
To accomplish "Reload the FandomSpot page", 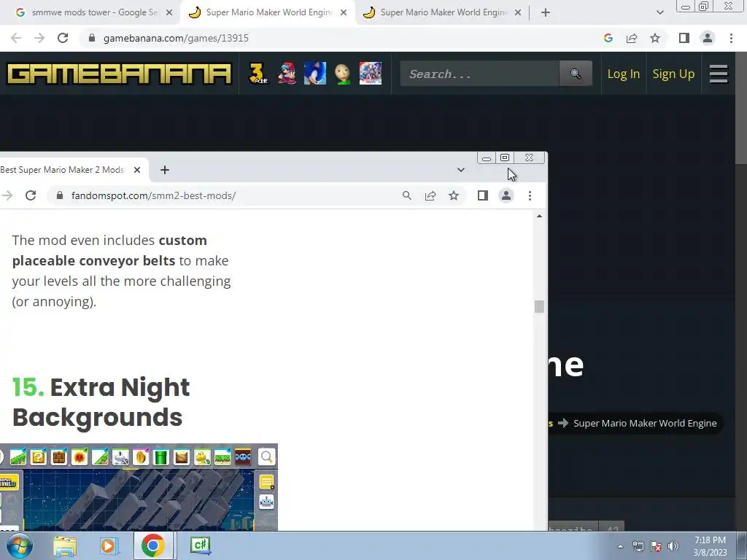I will coord(31,195).
